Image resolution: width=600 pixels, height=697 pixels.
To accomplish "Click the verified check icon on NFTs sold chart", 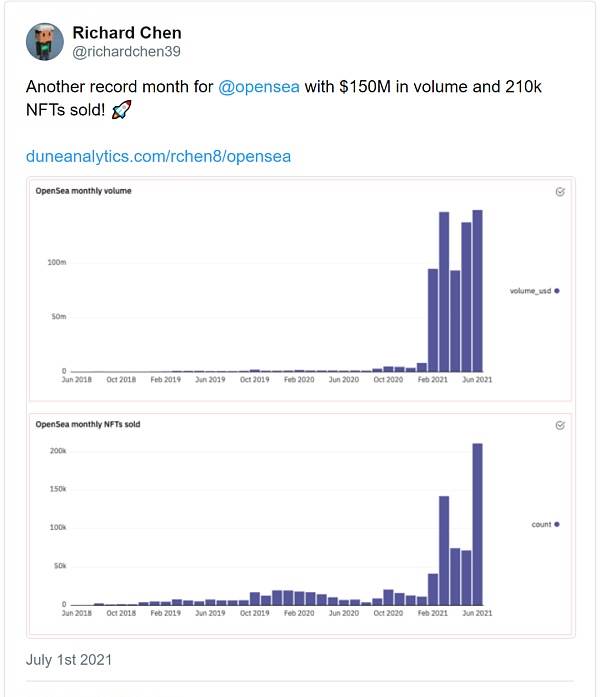I will coord(560,425).
